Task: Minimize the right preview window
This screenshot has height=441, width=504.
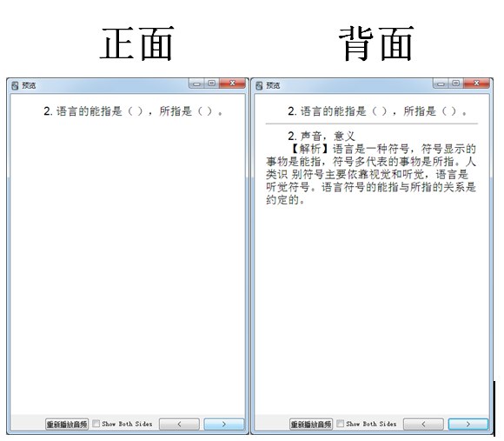Action: 441,84
